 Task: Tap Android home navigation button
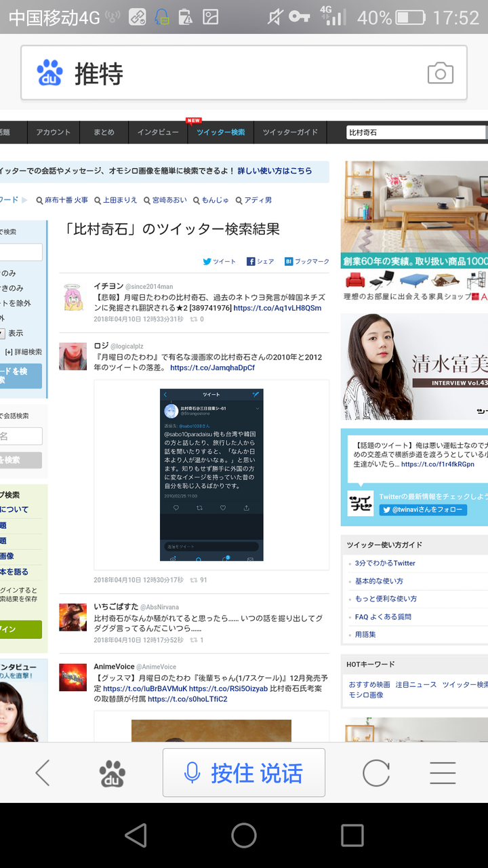click(244, 835)
